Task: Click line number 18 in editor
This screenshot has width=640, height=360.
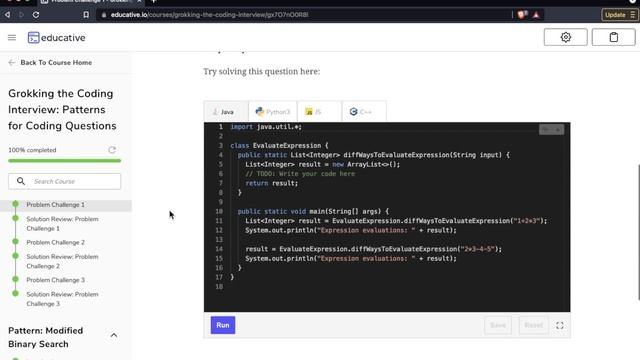Action: coord(219,287)
